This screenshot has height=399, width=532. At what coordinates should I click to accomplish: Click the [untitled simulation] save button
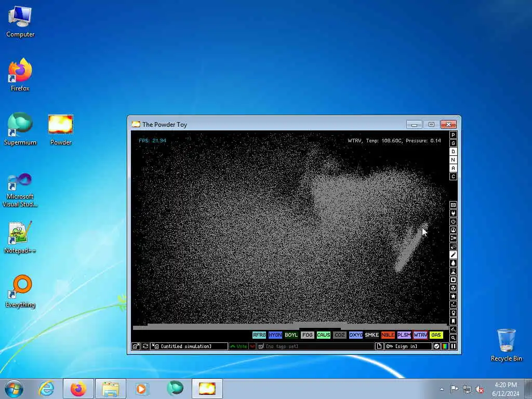pos(189,346)
